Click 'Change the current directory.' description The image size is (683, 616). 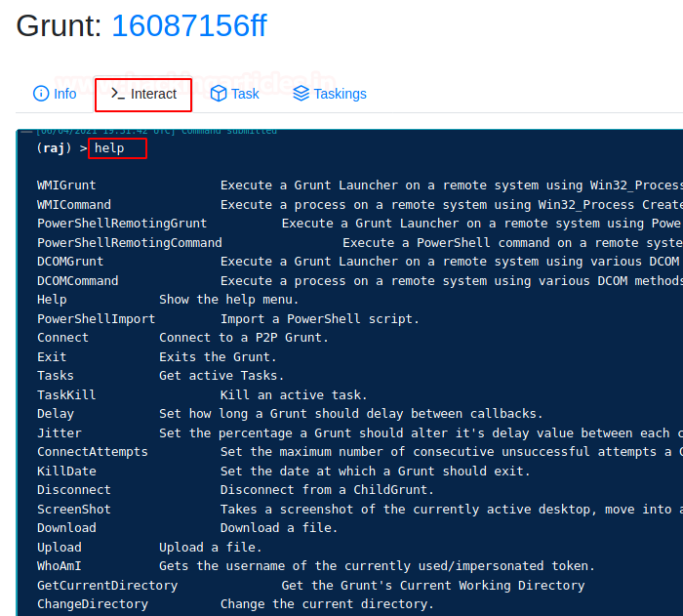point(327,604)
